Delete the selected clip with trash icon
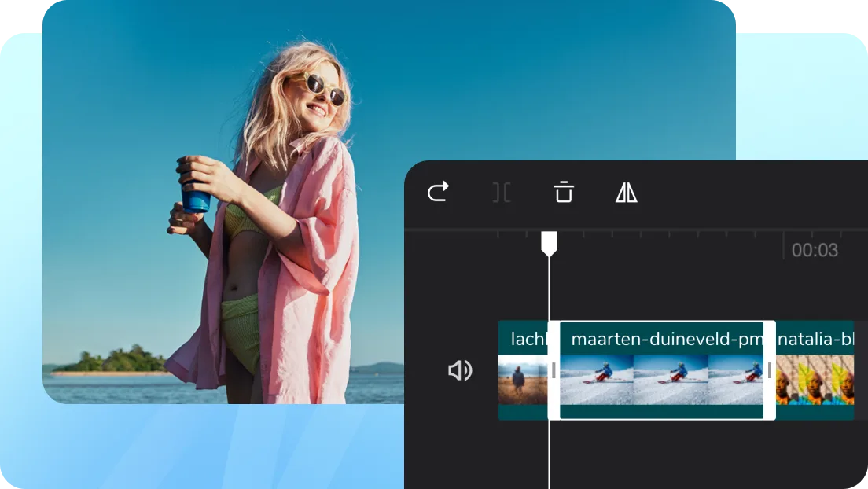 (564, 192)
